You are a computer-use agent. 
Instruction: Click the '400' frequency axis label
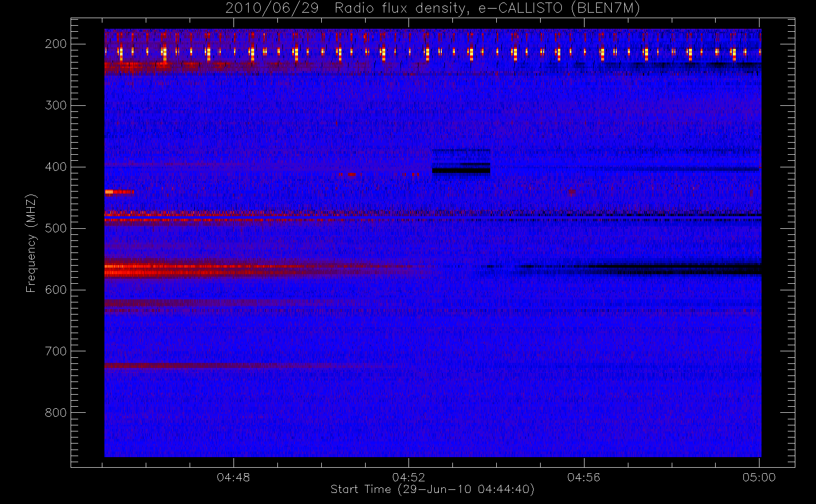56,167
